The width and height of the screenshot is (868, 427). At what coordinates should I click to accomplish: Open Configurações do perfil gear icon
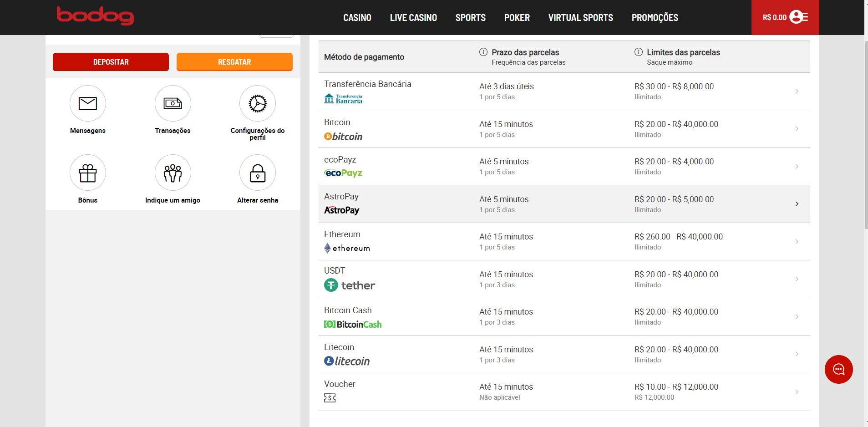[258, 103]
